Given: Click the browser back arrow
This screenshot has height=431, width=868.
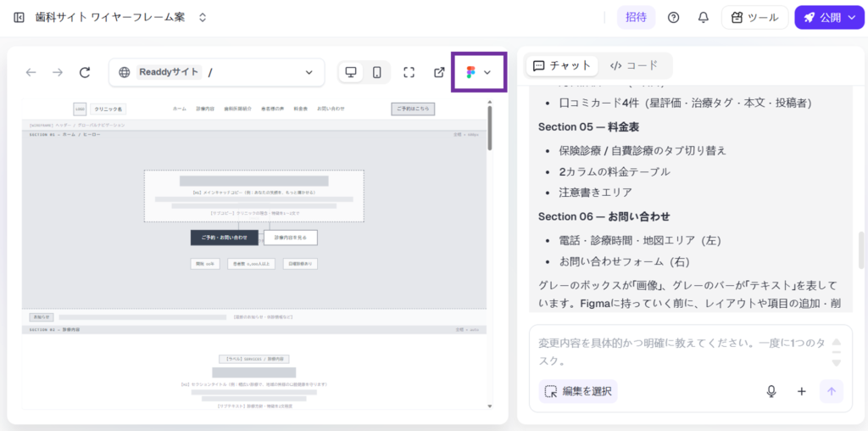Looking at the screenshot, I should coord(31,72).
